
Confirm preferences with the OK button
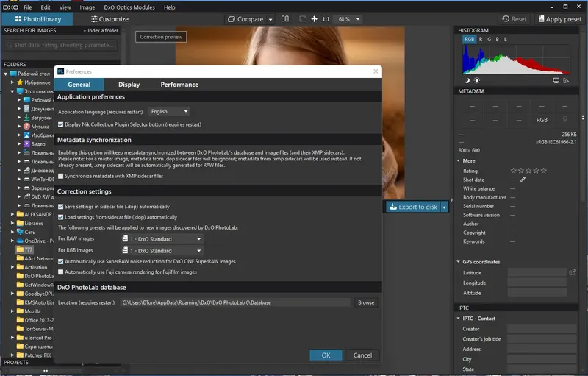pyautogui.click(x=326, y=355)
